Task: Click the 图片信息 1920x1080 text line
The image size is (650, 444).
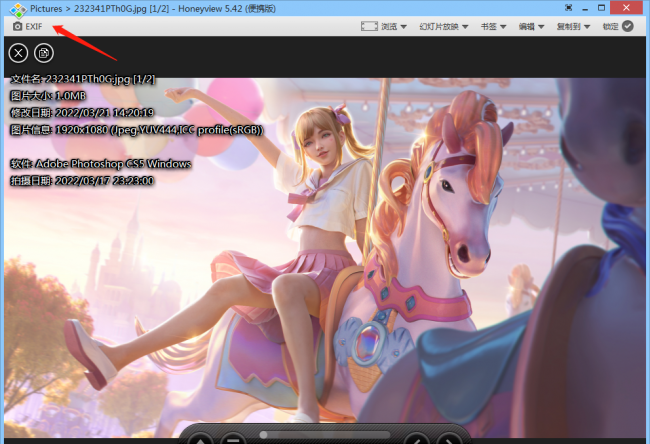Action: coord(136,130)
